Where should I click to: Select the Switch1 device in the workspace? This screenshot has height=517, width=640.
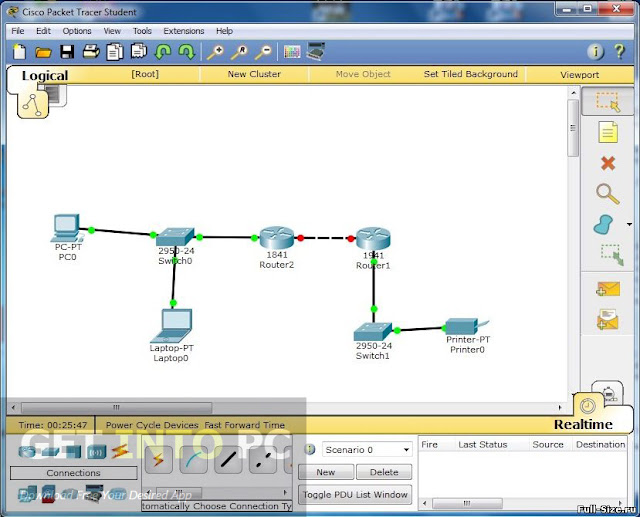point(373,332)
